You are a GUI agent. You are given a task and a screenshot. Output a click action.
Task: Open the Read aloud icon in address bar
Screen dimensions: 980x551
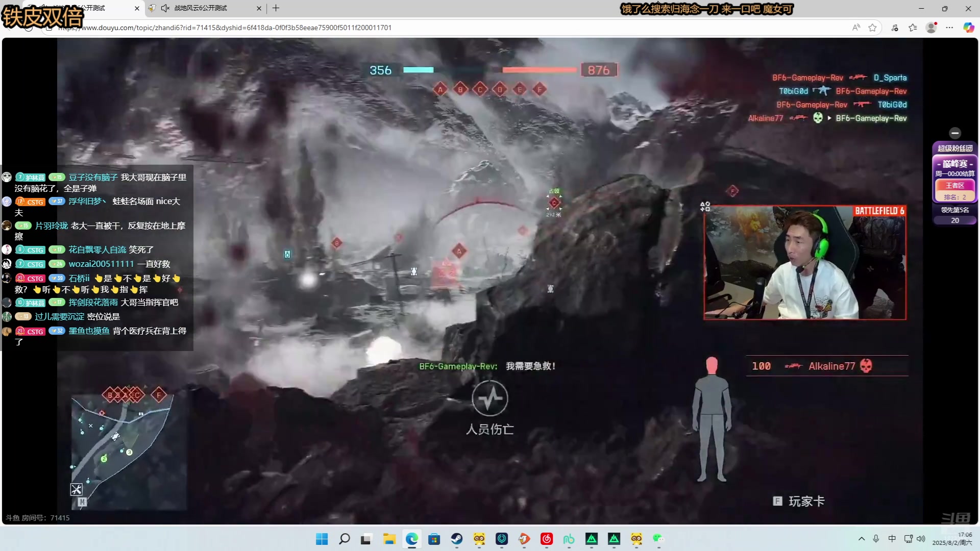coord(856,28)
